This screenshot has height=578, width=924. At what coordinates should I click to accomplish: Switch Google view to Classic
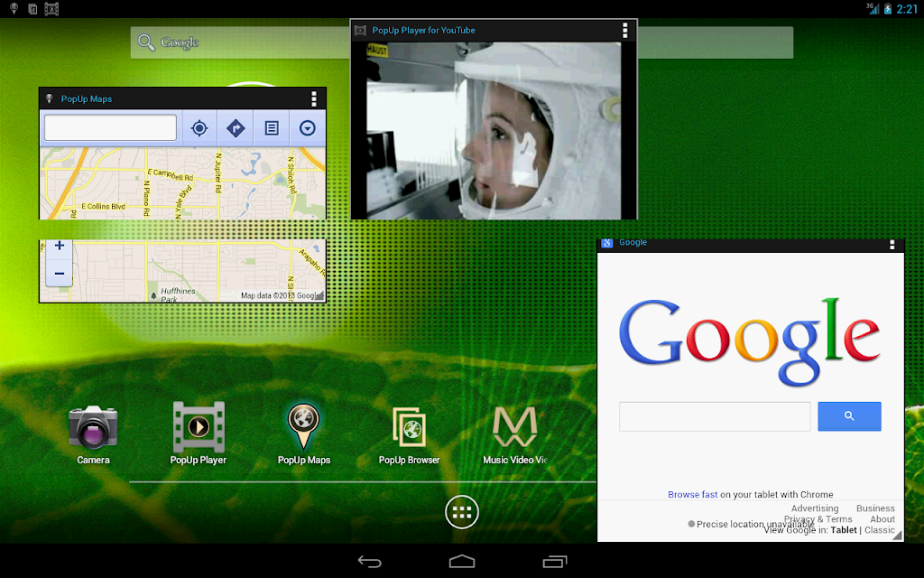click(x=879, y=529)
